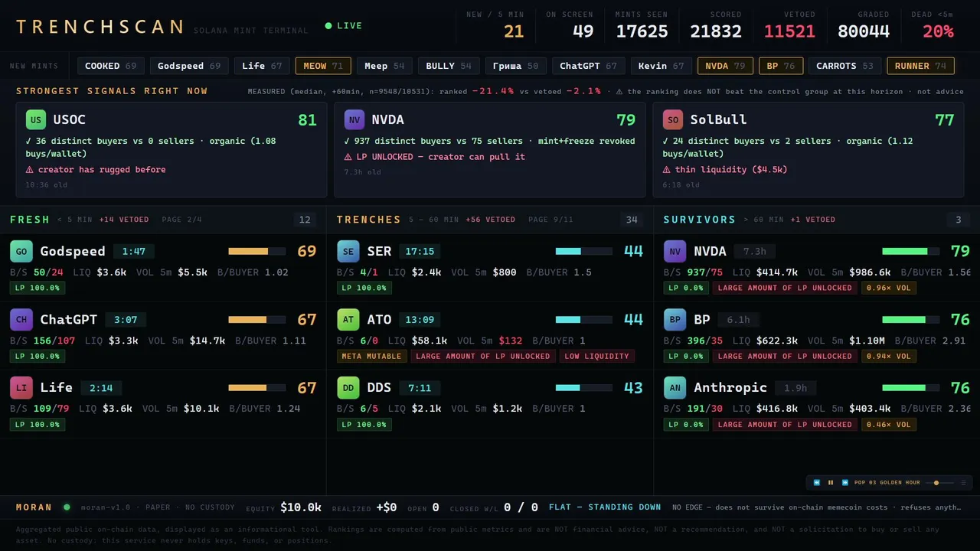The height and width of the screenshot is (551, 980).
Task: Click Godspeed age timer 1:47
Action: click(133, 251)
